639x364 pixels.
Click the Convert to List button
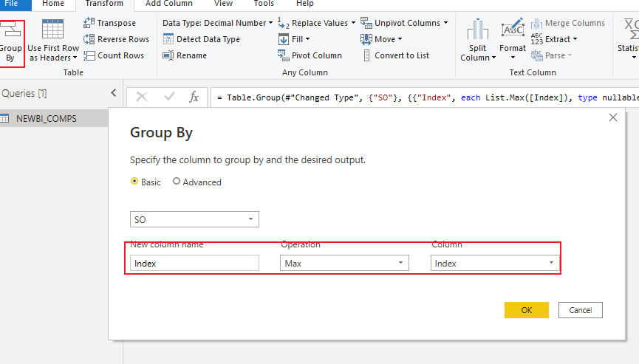(396, 55)
